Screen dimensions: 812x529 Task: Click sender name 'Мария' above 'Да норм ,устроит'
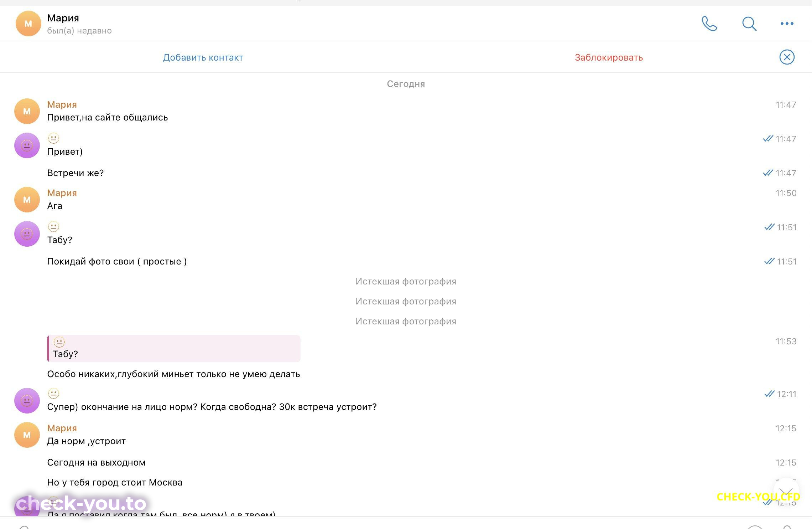(62, 428)
